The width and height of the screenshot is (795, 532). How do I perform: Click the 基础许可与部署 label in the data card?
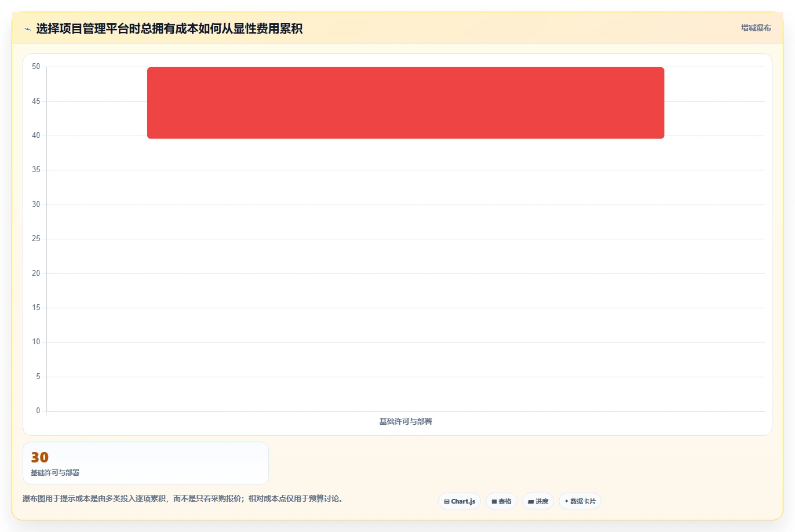(x=55, y=473)
